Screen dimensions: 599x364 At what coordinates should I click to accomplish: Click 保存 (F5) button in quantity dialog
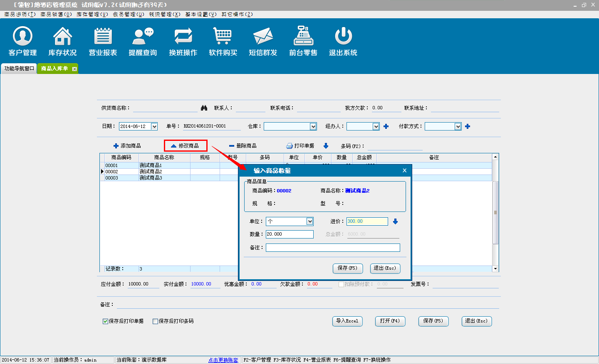click(x=347, y=268)
